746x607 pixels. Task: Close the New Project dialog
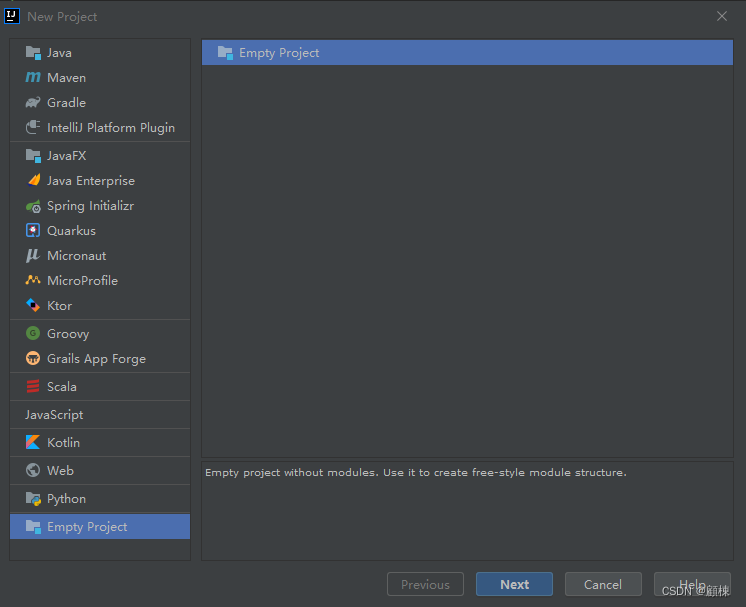pos(722,16)
